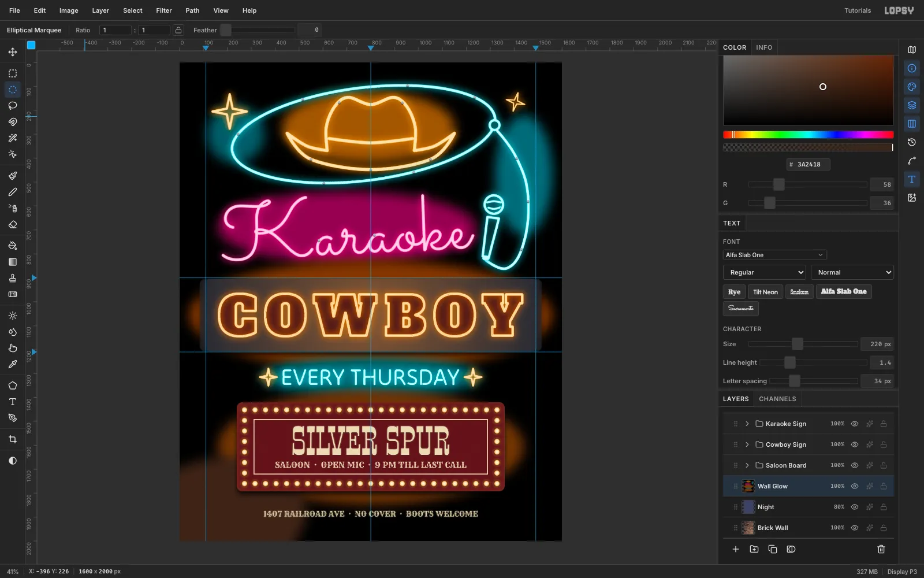The height and width of the screenshot is (578, 924).
Task: Click the new group folder icon
Action: tap(754, 549)
